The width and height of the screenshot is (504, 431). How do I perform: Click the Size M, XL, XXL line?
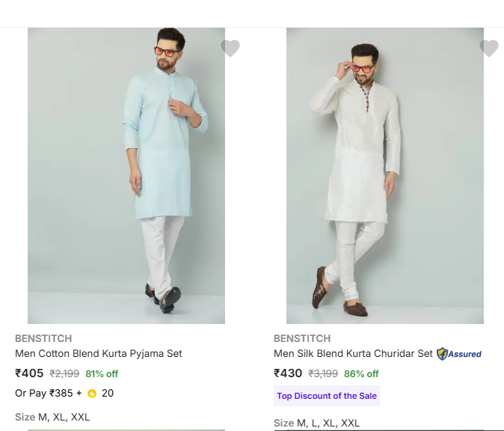tap(52, 417)
